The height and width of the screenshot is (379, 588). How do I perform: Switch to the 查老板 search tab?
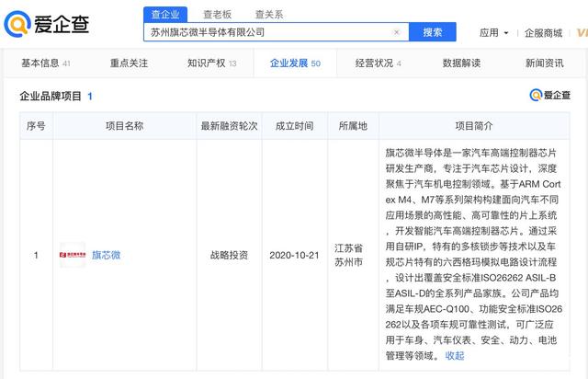[x=217, y=15]
